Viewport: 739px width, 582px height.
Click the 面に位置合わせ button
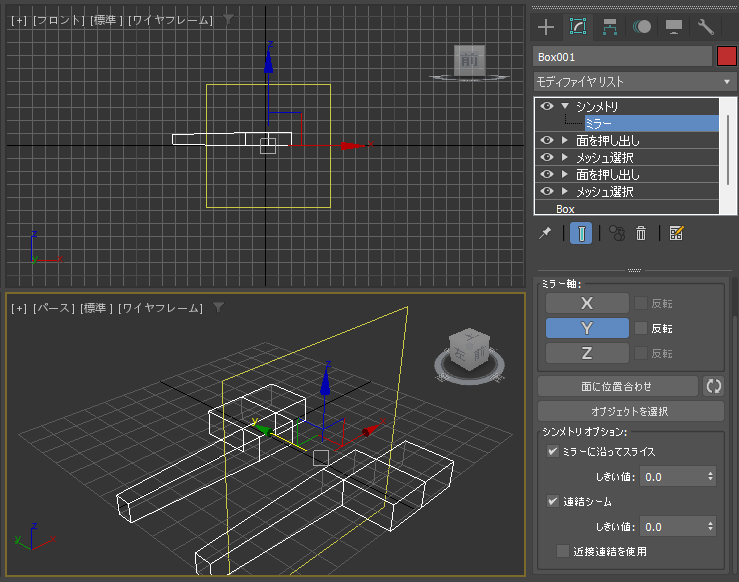617,386
